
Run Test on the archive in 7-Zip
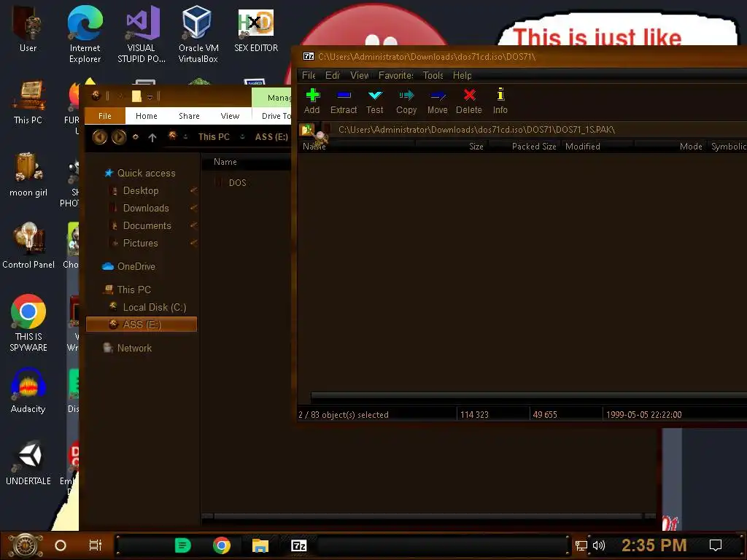[x=375, y=101]
